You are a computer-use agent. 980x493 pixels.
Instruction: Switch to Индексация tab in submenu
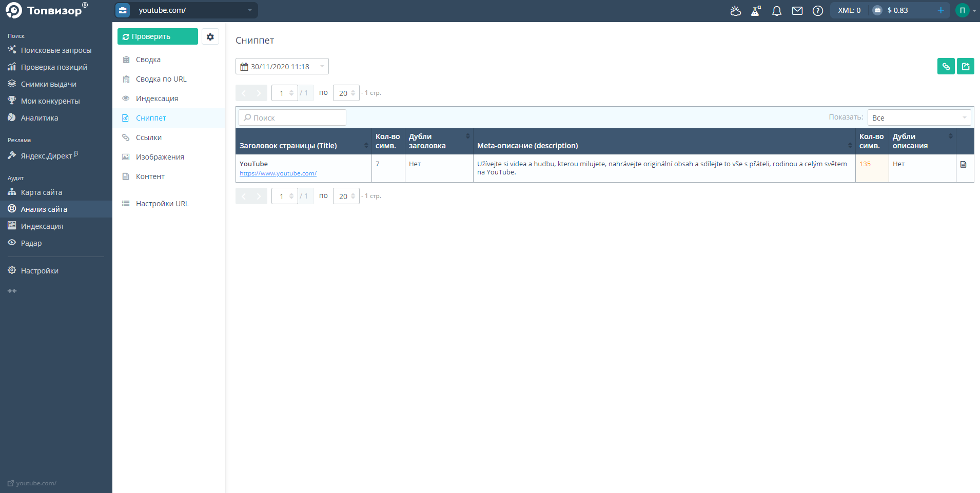[x=169, y=98]
